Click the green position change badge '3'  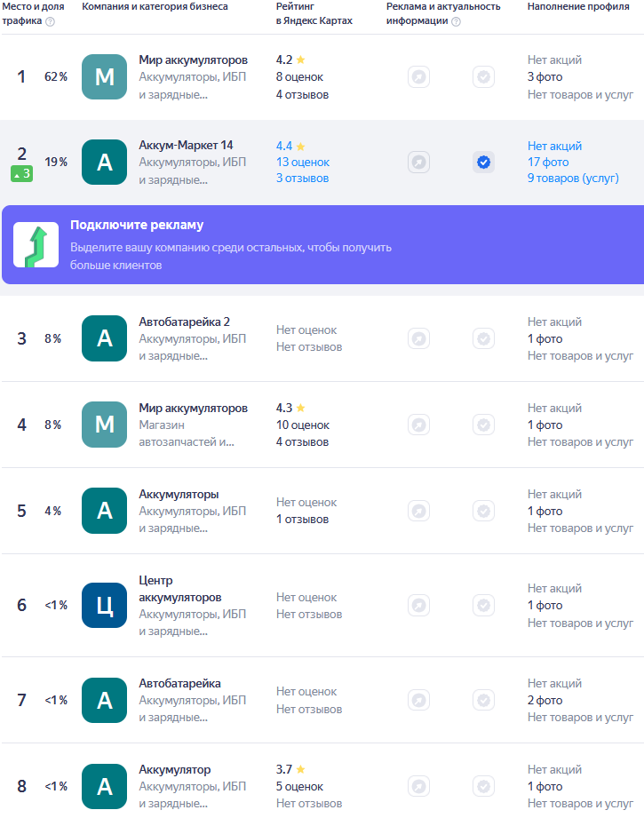[22, 174]
